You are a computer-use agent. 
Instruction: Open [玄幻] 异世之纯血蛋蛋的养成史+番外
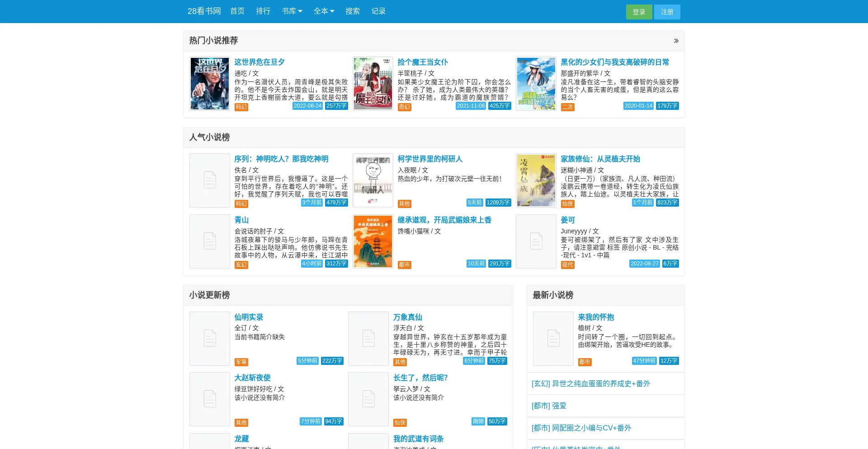(591, 384)
